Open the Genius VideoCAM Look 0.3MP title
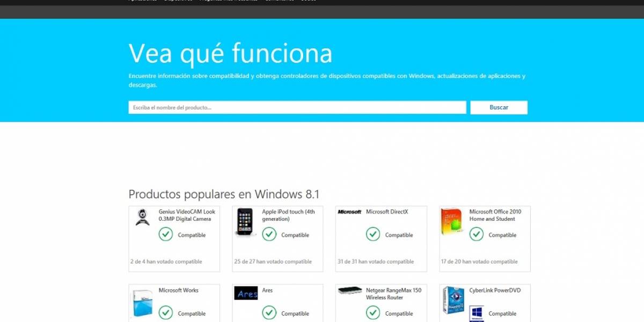Screen dimensions: 644x322 coord(187,215)
